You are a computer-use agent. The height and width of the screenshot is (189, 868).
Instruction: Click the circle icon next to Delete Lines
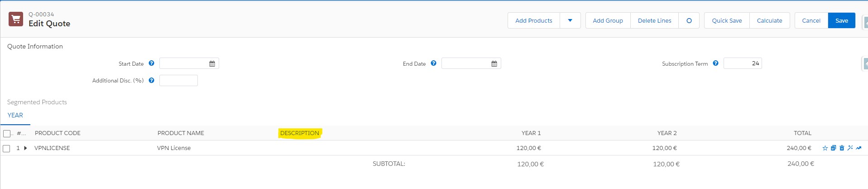pos(689,21)
